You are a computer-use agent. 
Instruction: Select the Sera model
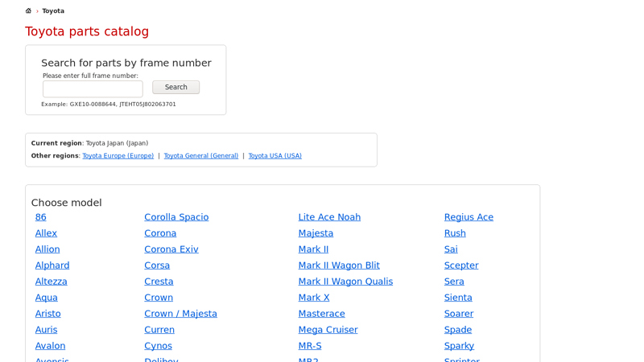coord(454,281)
